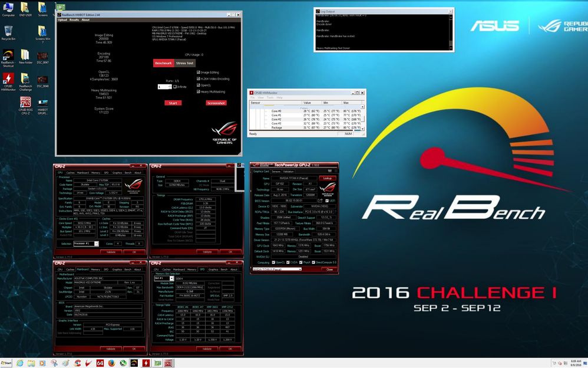Screen dimensions: 588x368
Task: Select the RealBench Shortcut desktop icon
Action: coord(8,58)
